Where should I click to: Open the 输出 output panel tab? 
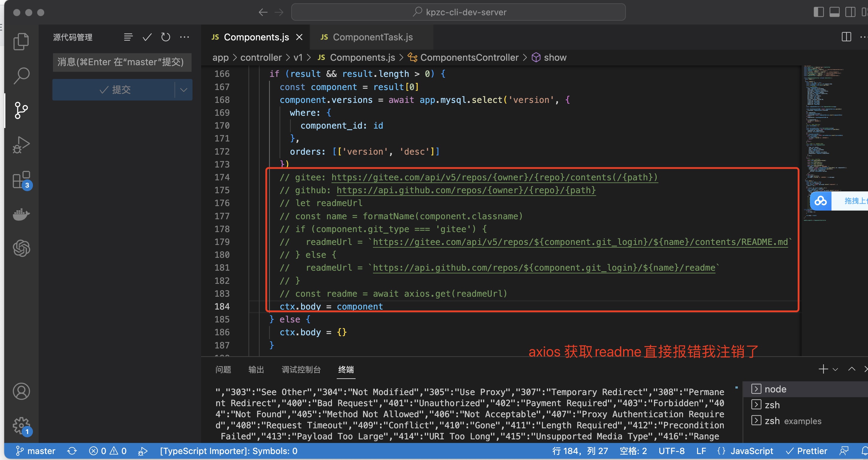click(256, 369)
